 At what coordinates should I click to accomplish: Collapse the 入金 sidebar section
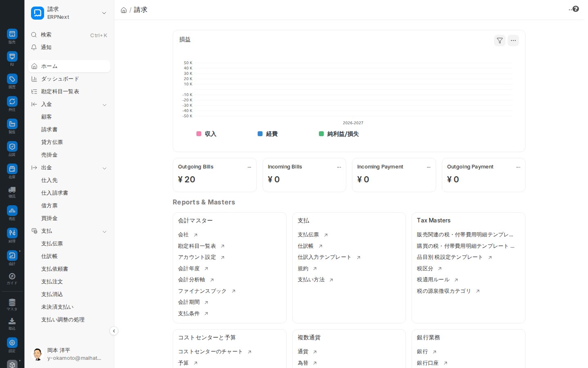[105, 105]
